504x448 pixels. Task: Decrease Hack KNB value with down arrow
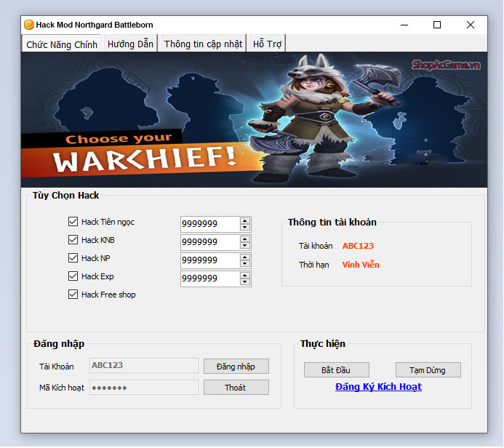point(245,246)
